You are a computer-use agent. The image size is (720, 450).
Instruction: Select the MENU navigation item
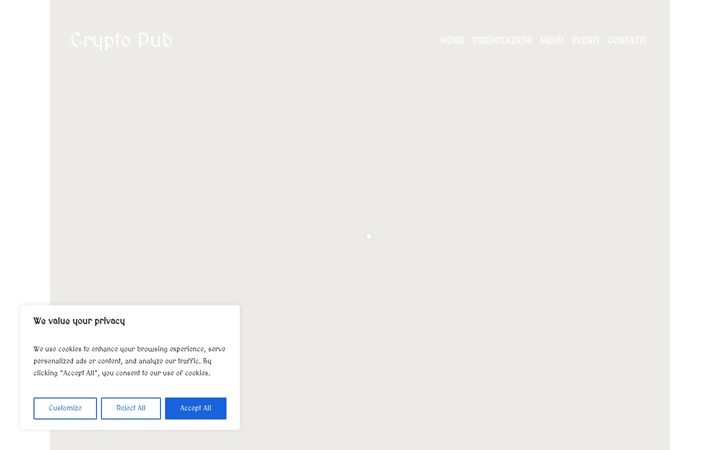click(x=551, y=40)
